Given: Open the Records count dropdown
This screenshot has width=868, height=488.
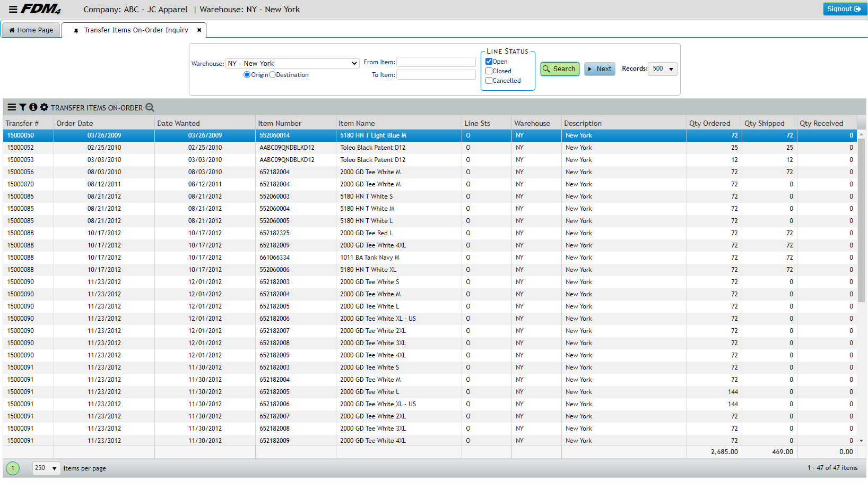Looking at the screenshot, I should point(662,69).
